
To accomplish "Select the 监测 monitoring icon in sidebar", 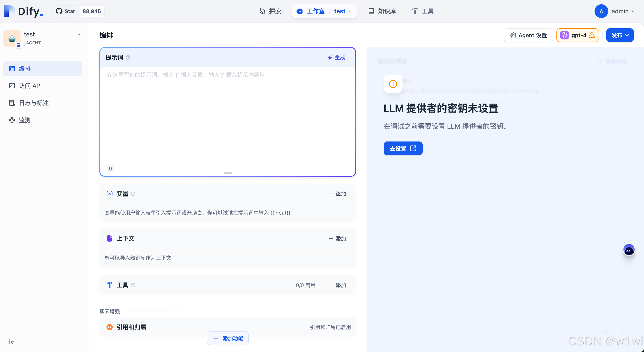I will point(12,120).
